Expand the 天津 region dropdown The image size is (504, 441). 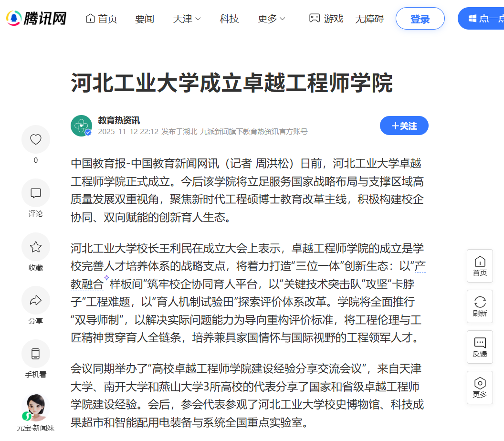187,19
